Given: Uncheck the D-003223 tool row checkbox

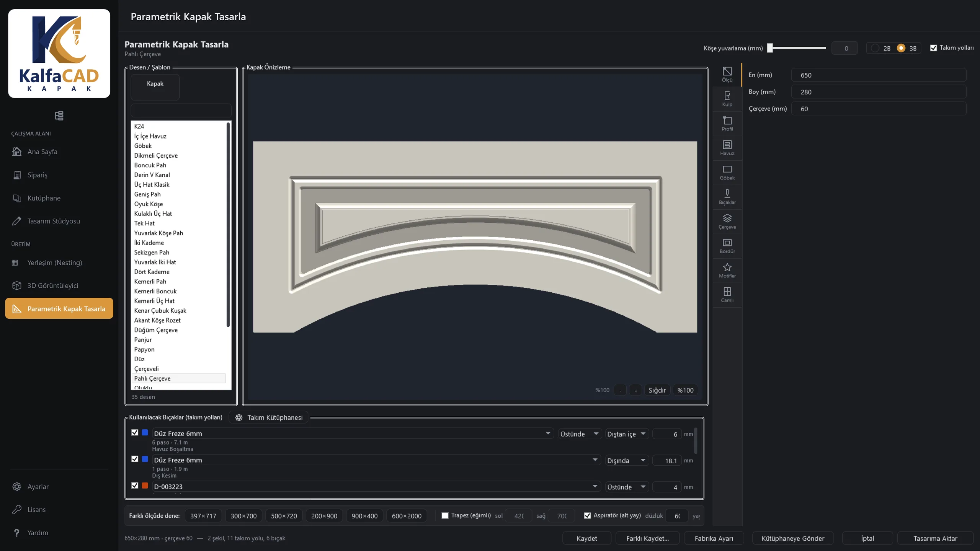Looking at the screenshot, I should coord(134,485).
